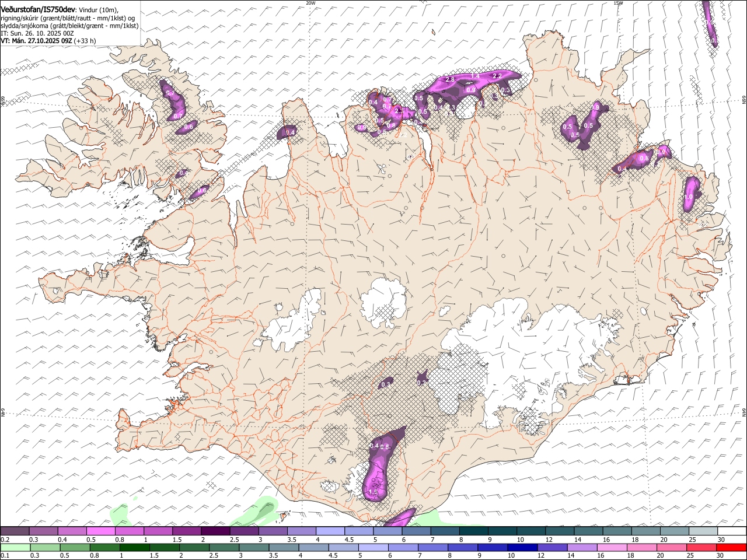The width and height of the screenshot is (747, 560).
Task: Pick the pale green 0.1 rain legend swatch
Action: pyautogui.click(x=15, y=548)
